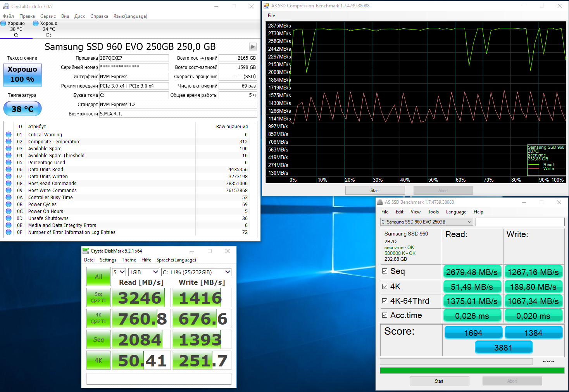This screenshot has width=569, height=392.
Task: Click status orb for Available Spare row
Action: pos(9,148)
